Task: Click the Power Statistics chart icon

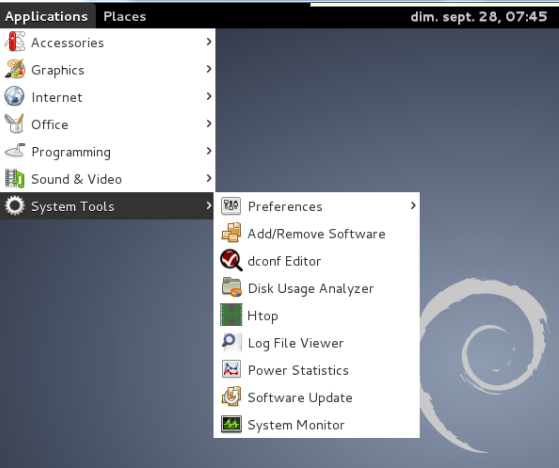Action: click(231, 369)
